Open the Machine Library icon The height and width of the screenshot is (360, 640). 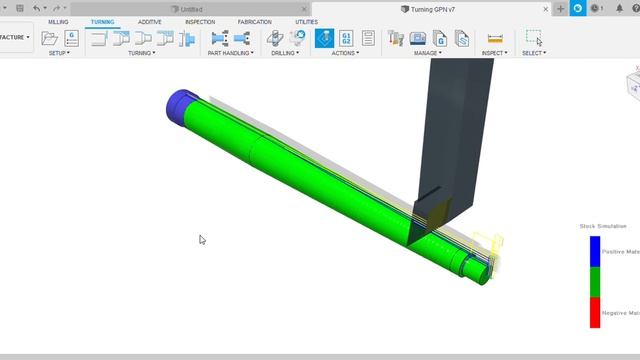[418, 38]
